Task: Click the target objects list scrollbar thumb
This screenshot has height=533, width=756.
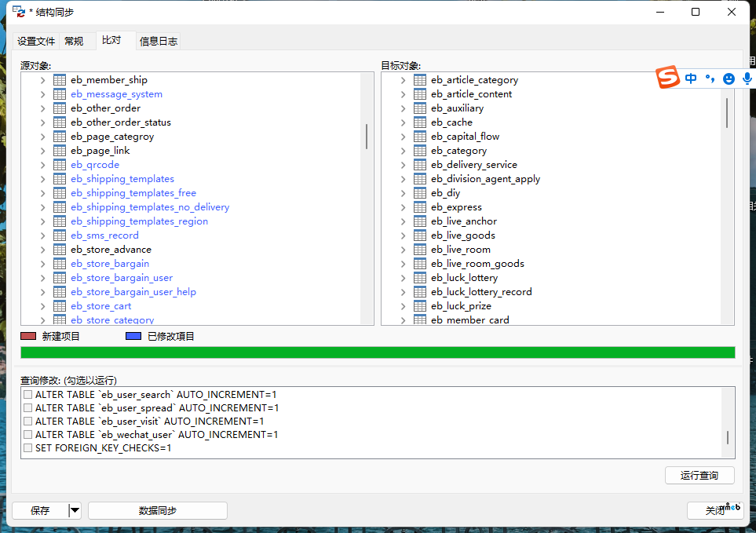Action: click(x=727, y=113)
